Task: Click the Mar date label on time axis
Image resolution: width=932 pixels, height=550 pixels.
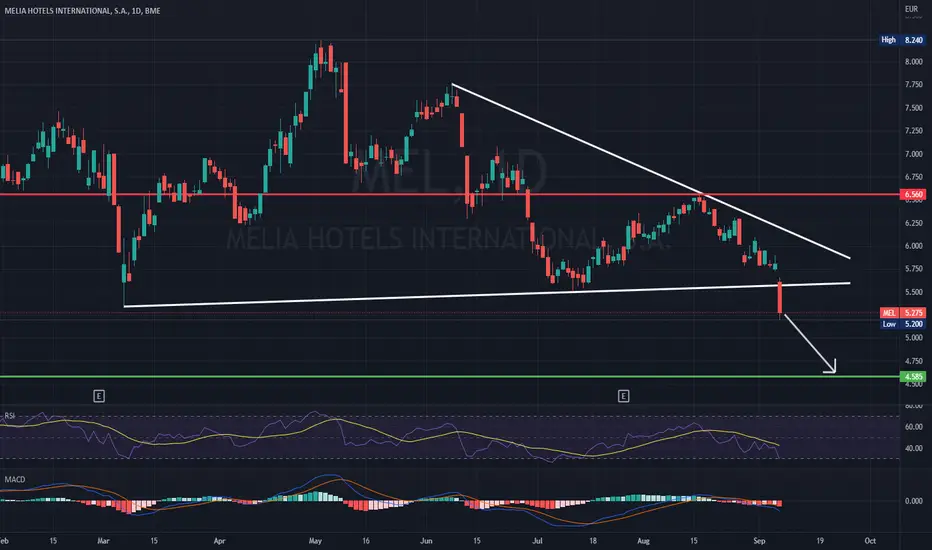Action: click(x=103, y=541)
